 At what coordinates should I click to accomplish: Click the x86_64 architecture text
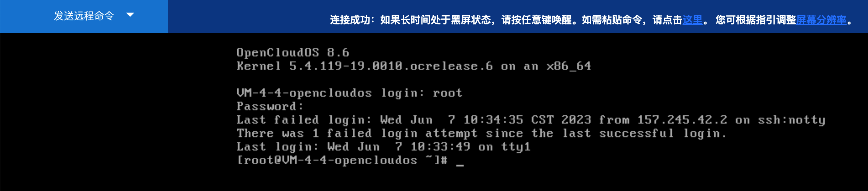pos(569,66)
